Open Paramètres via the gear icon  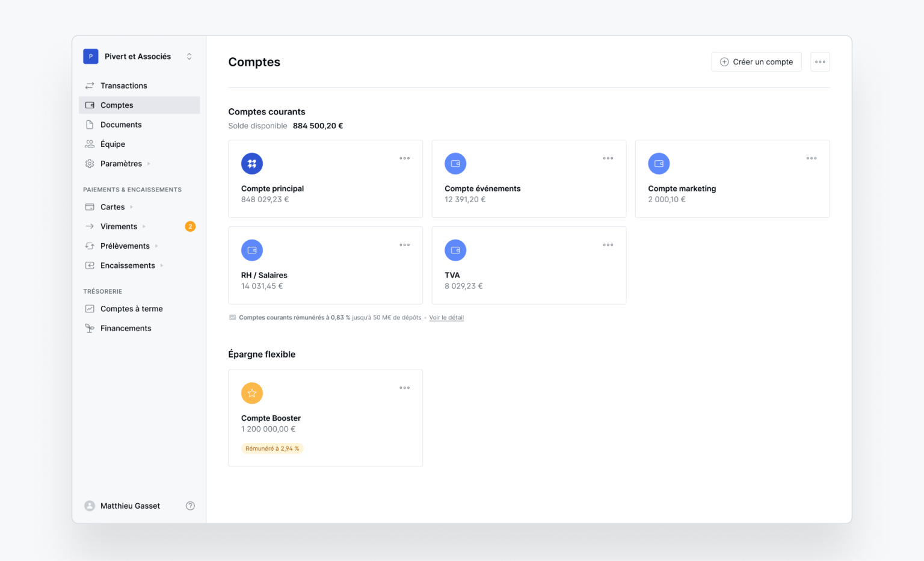click(90, 163)
